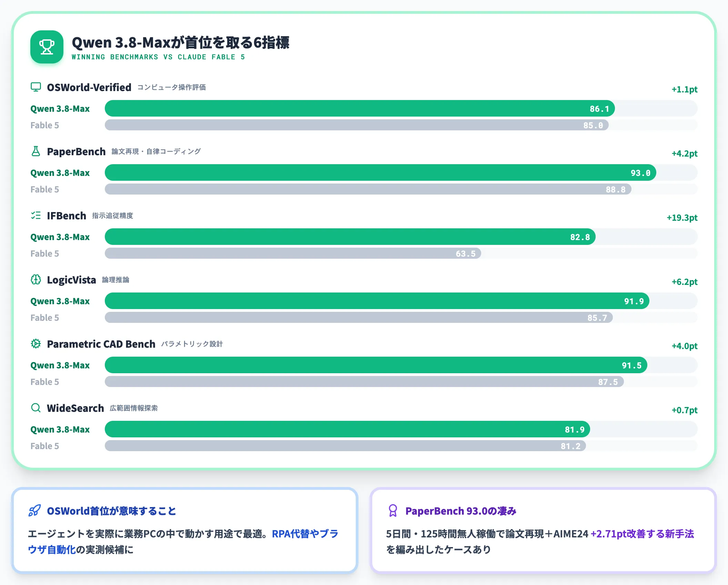Click the コンピュータ操作評価 description text
728x585 pixels.
[171, 87]
